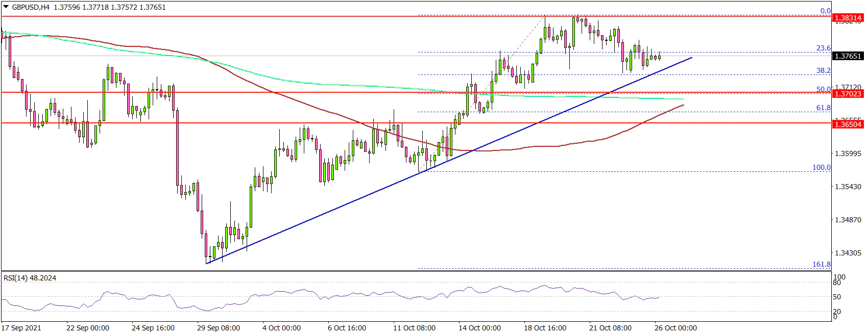
Task: Click the GBPUSD,H4 chart title text
Action: 31,7
